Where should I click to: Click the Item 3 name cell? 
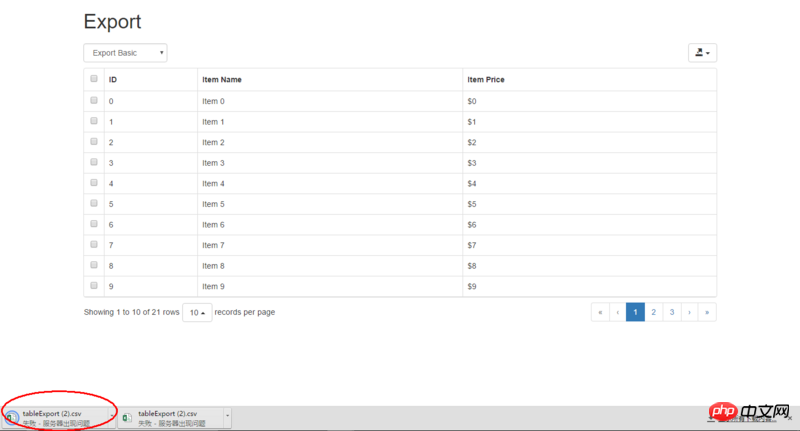(x=330, y=163)
